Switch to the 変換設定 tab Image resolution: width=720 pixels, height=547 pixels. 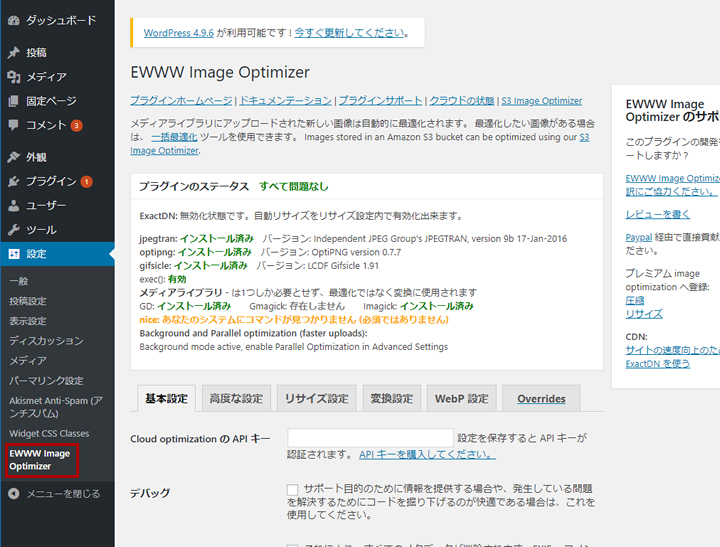392,399
